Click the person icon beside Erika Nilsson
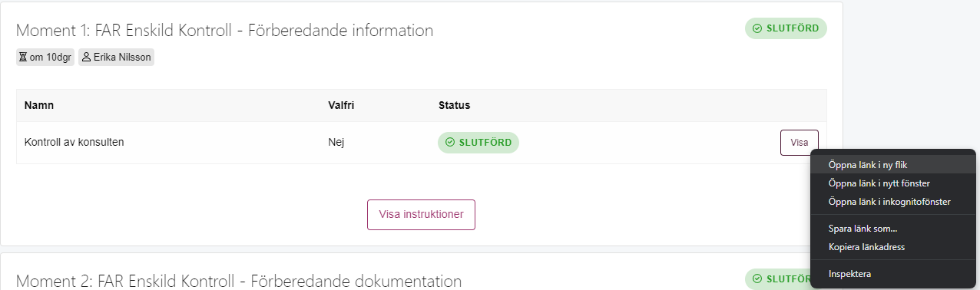 click(x=86, y=58)
